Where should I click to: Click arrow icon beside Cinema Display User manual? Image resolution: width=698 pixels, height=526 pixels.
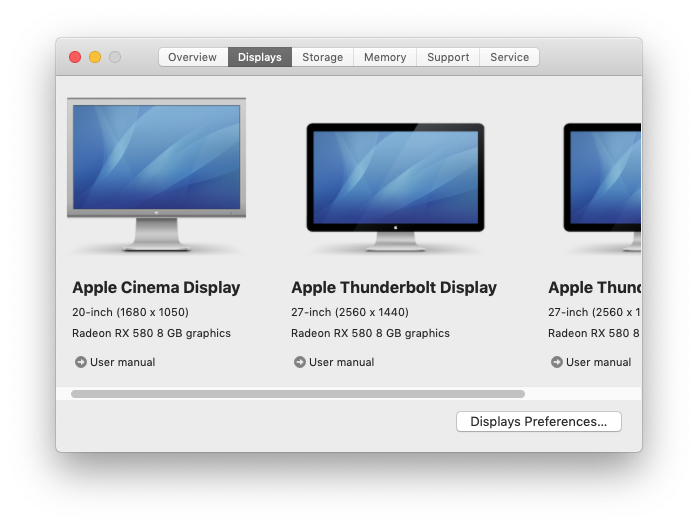[x=81, y=362]
